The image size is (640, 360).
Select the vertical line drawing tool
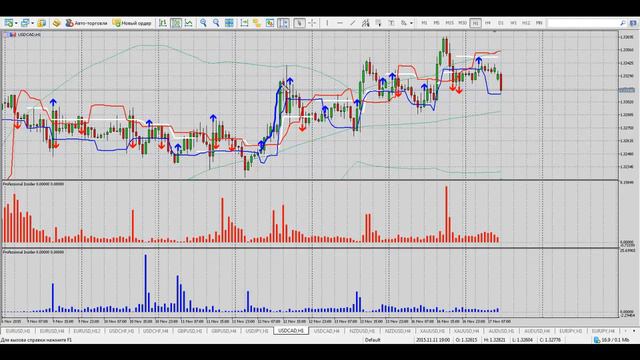pos(327,23)
